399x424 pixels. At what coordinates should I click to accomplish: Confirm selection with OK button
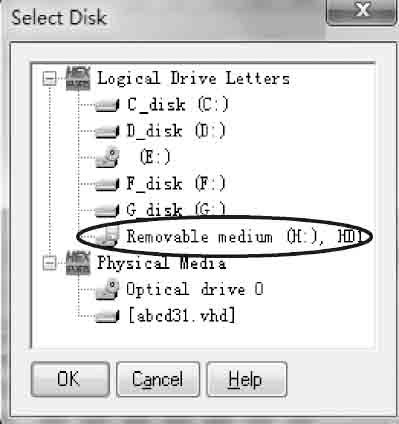pyautogui.click(x=70, y=379)
